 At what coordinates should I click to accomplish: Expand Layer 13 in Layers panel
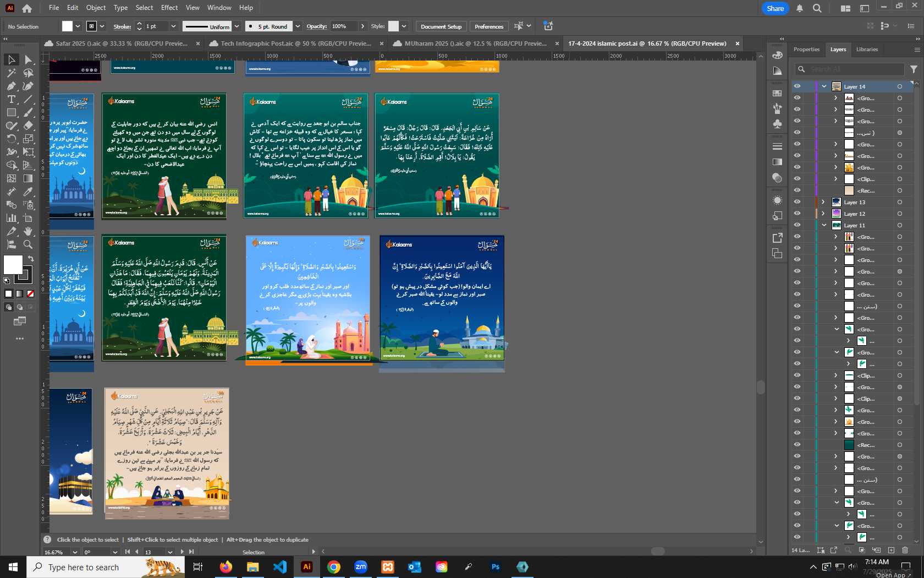click(x=824, y=202)
